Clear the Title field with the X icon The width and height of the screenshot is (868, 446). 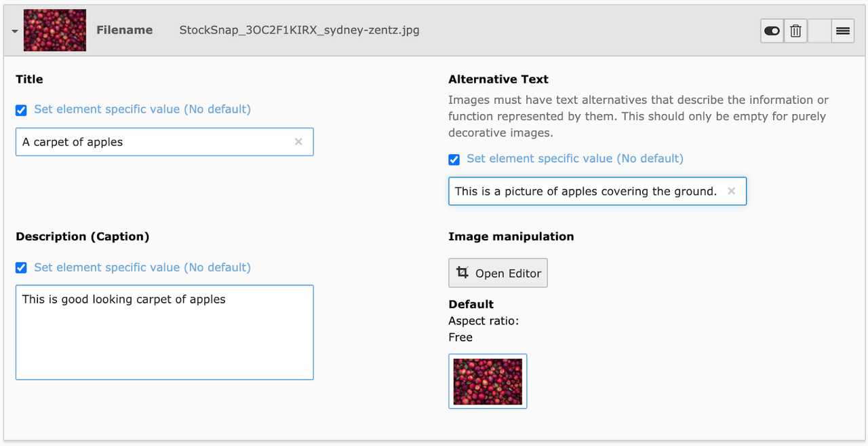pyautogui.click(x=298, y=142)
